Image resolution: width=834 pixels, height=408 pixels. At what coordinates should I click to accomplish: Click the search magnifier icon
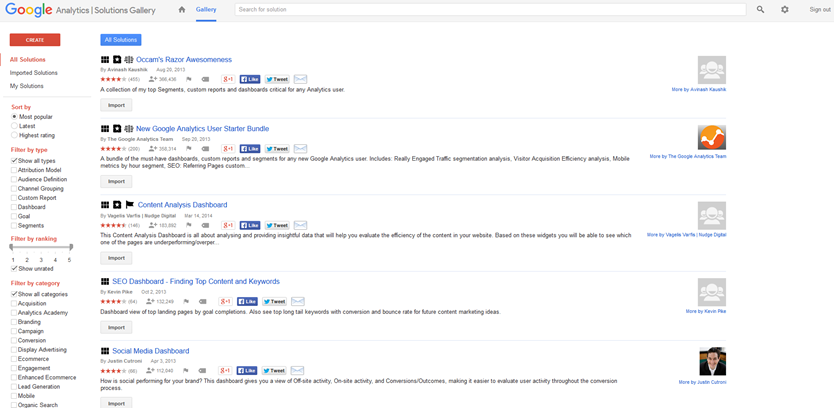760,9
